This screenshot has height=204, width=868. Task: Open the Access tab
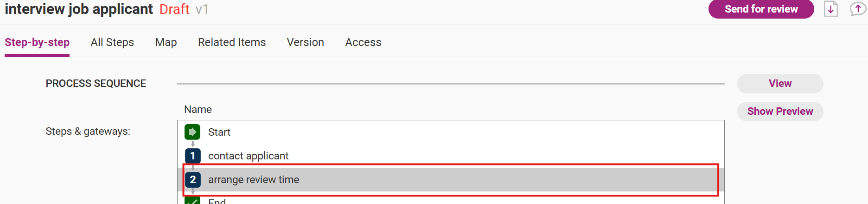click(363, 42)
